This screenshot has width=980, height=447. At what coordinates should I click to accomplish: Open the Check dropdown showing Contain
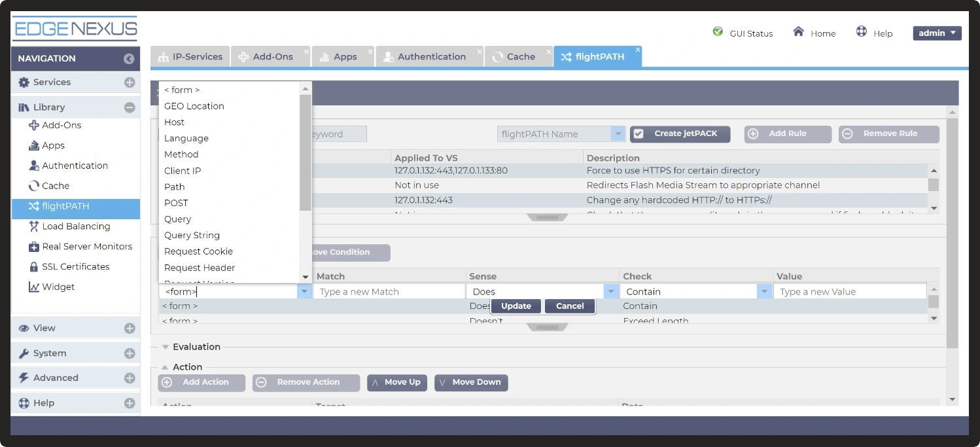point(765,292)
